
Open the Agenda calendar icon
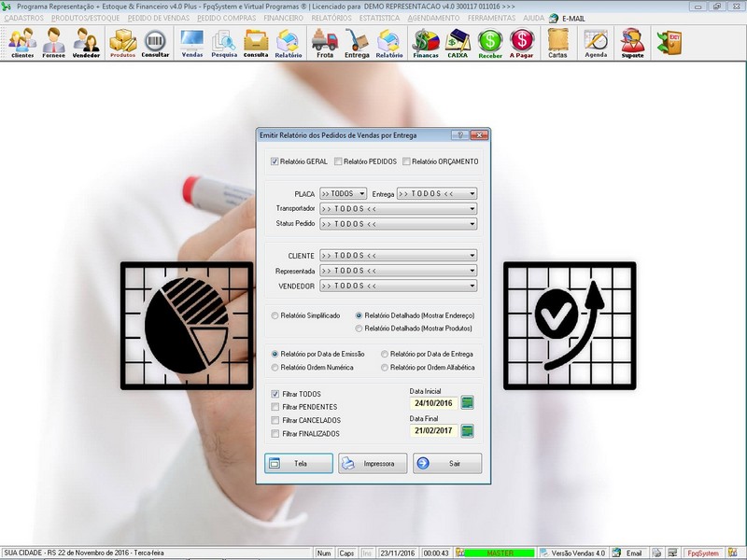coord(596,43)
